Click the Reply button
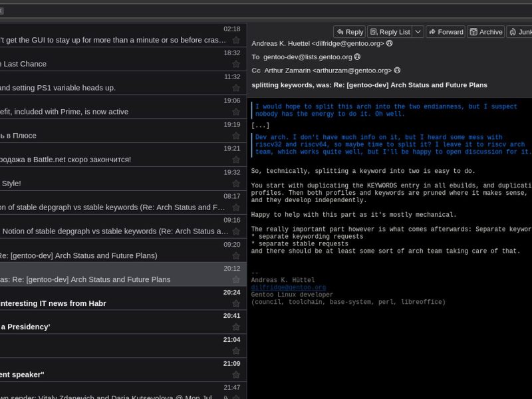Screen dimensions: 532x399 350,32
